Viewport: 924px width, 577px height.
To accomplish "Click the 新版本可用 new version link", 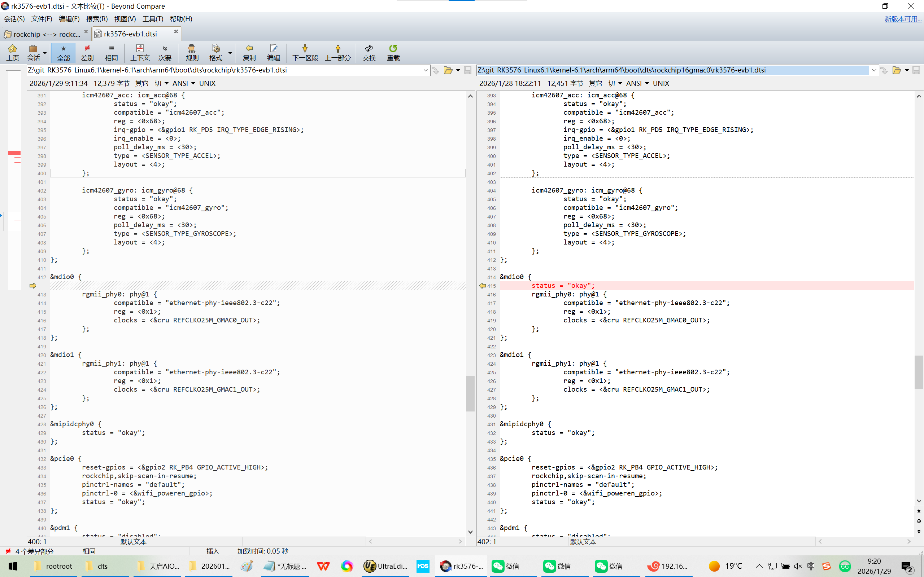I will pyautogui.click(x=903, y=19).
